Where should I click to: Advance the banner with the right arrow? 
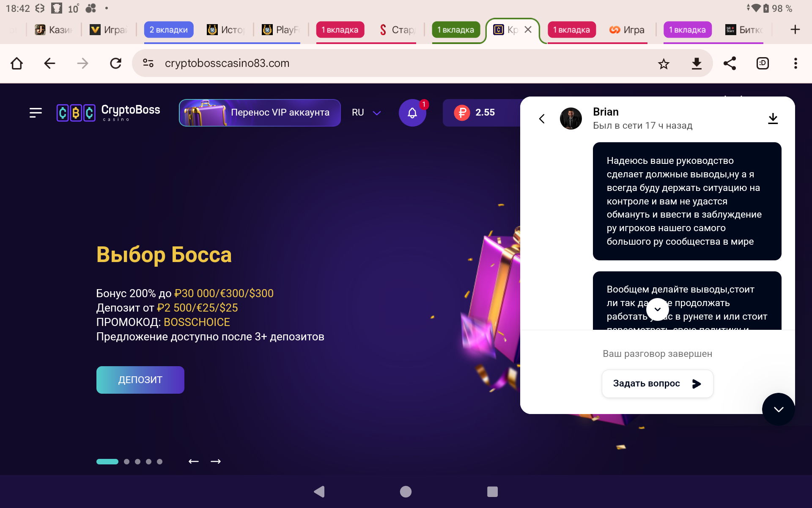tap(216, 461)
